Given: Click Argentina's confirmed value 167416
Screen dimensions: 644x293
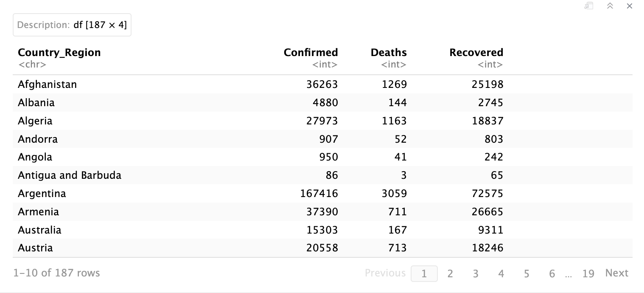Looking at the screenshot, I should pos(319,194).
